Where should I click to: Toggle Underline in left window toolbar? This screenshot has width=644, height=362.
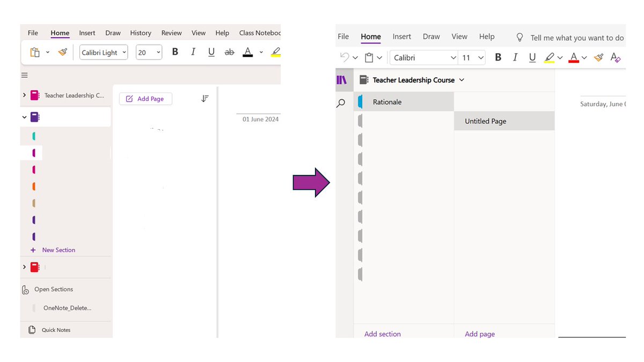pos(211,52)
